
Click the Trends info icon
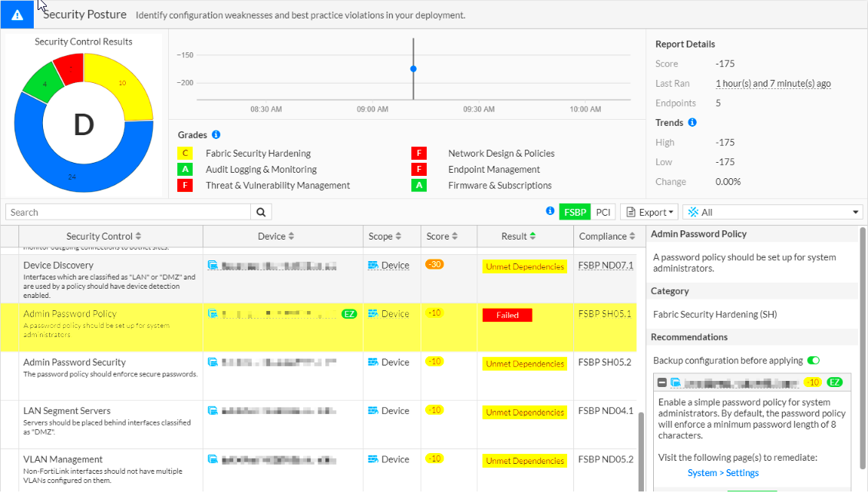coord(693,122)
